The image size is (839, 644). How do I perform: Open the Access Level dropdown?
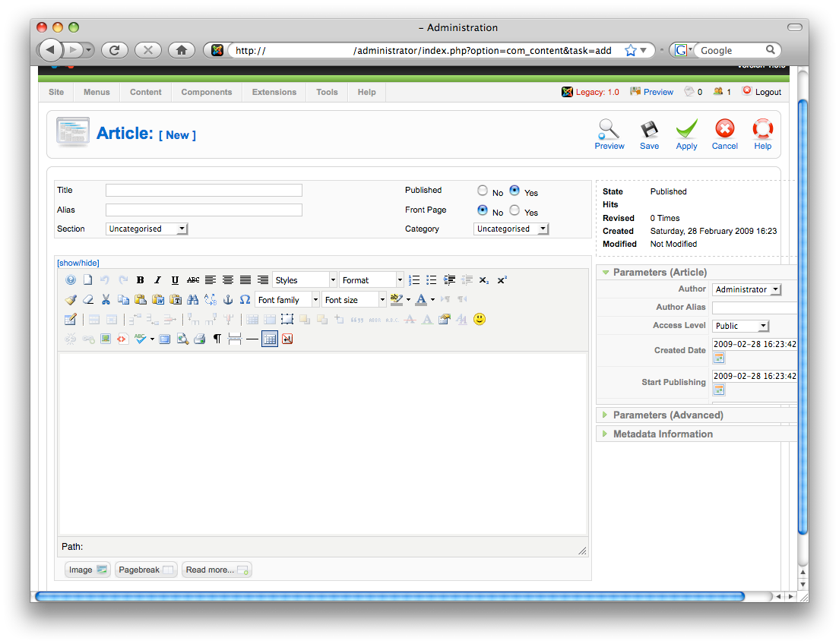740,326
